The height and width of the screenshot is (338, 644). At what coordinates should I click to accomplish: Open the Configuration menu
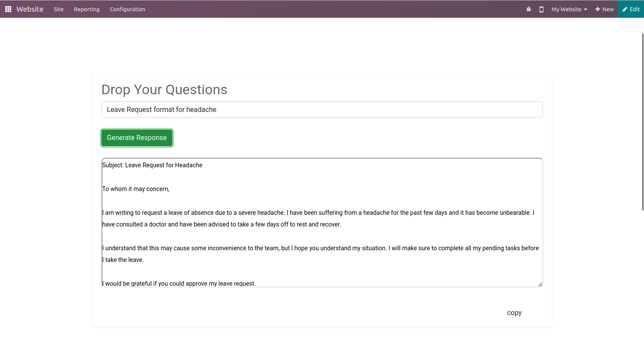127,9
